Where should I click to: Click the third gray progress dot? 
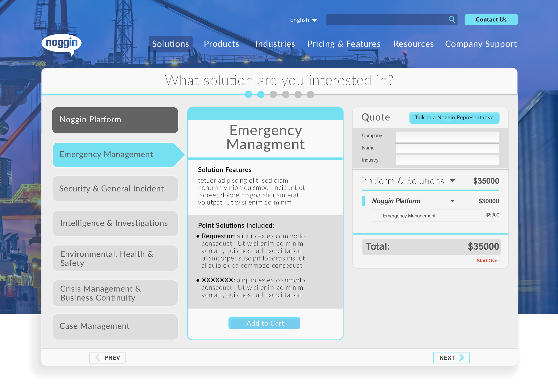[x=273, y=94]
